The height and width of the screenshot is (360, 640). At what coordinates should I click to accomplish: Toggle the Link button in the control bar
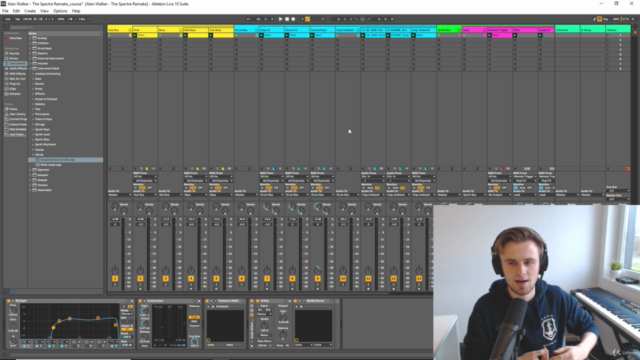[x=8, y=19]
